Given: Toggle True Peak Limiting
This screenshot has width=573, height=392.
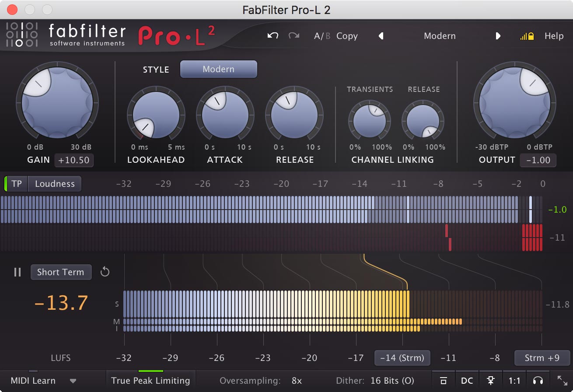Looking at the screenshot, I should click(150, 380).
